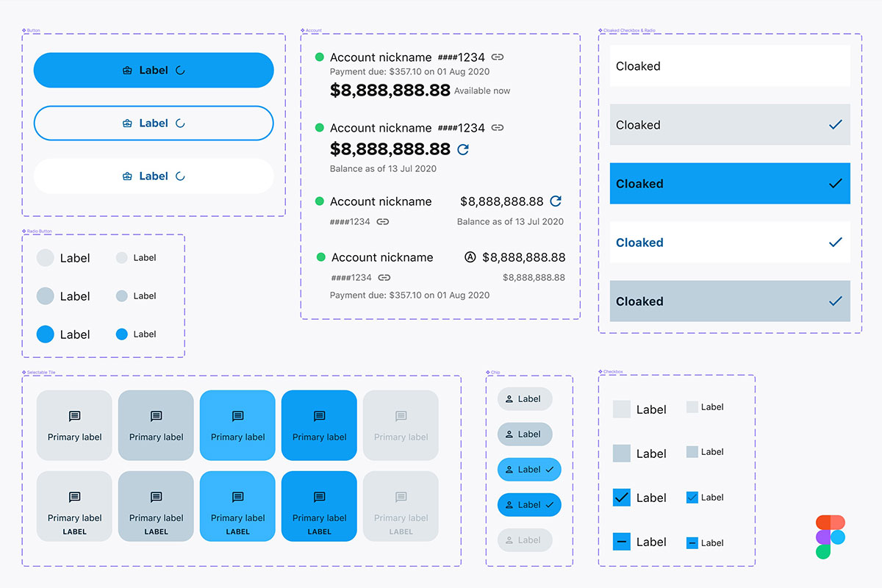Select the first white Cloaked row
The height and width of the screenshot is (588, 882).
point(730,66)
